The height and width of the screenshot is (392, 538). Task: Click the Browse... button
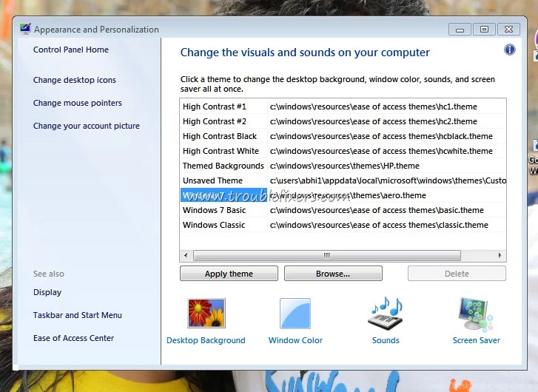click(333, 274)
